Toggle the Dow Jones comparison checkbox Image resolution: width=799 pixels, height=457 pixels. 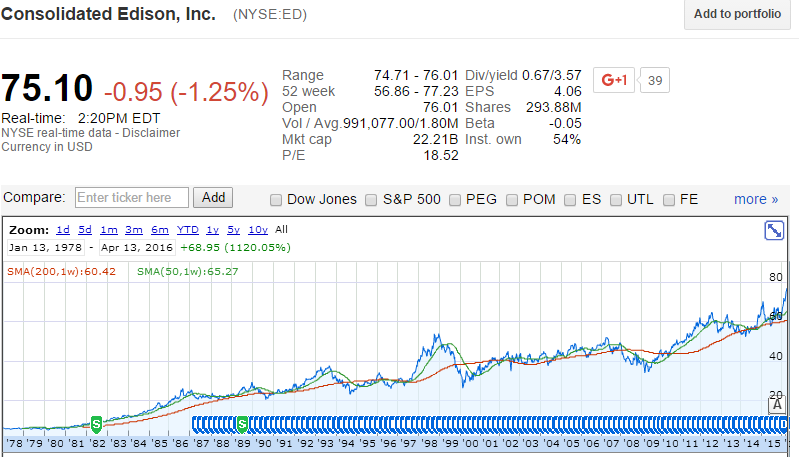[276, 199]
